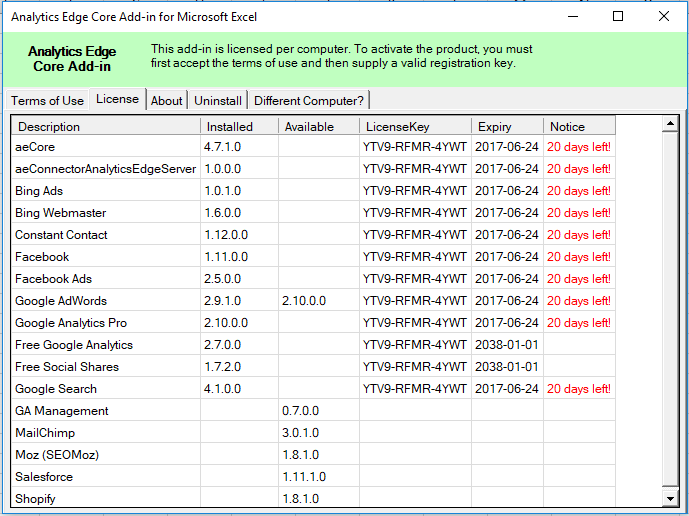The image size is (689, 516).
Task: Open the Terms of Use tab
Action: [47, 101]
